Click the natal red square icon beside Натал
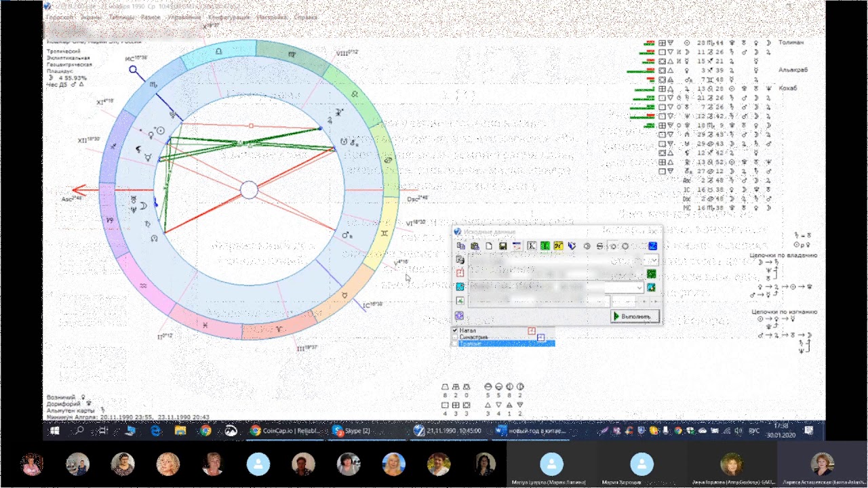Screen dimensions: 868x488 click(x=532, y=331)
